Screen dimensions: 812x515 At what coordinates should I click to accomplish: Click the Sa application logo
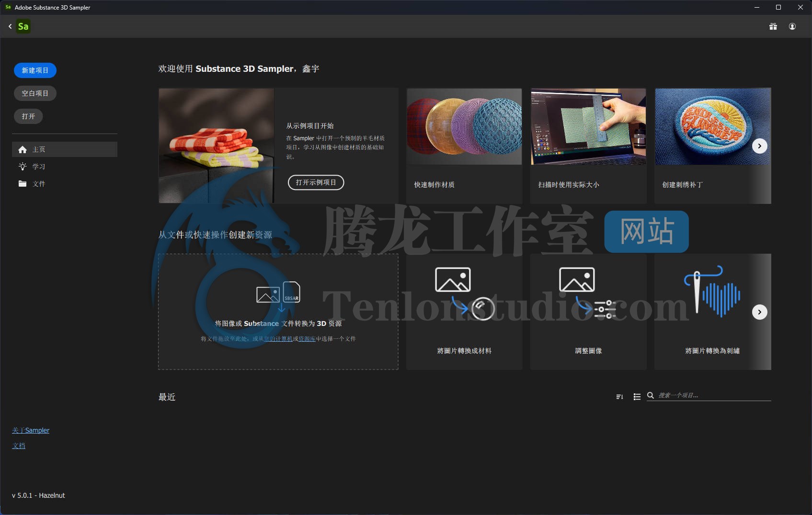pyautogui.click(x=23, y=26)
